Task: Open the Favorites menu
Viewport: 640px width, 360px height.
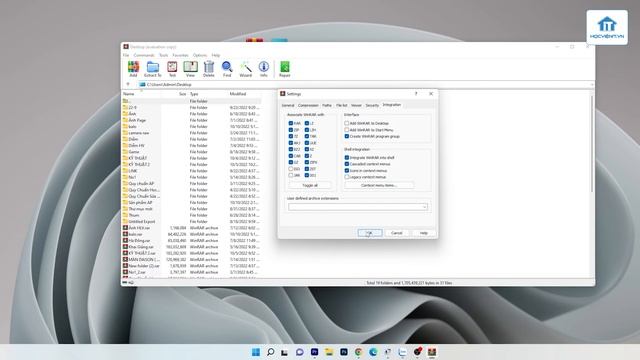Action: [180, 55]
